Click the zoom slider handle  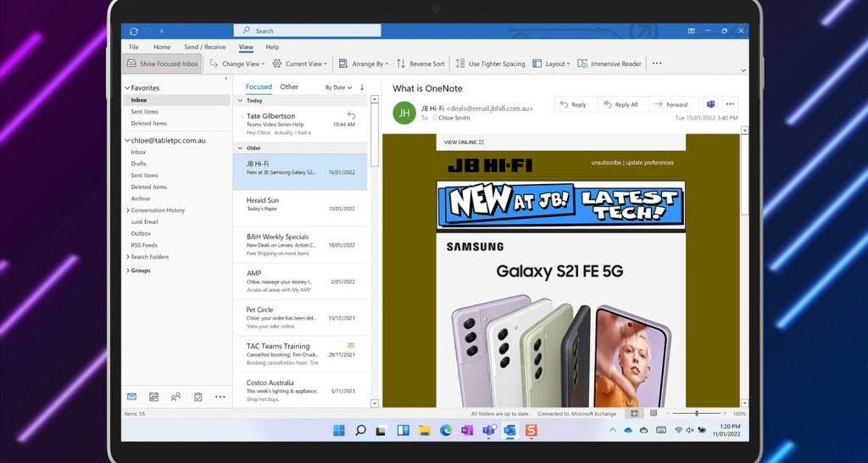[697, 413]
